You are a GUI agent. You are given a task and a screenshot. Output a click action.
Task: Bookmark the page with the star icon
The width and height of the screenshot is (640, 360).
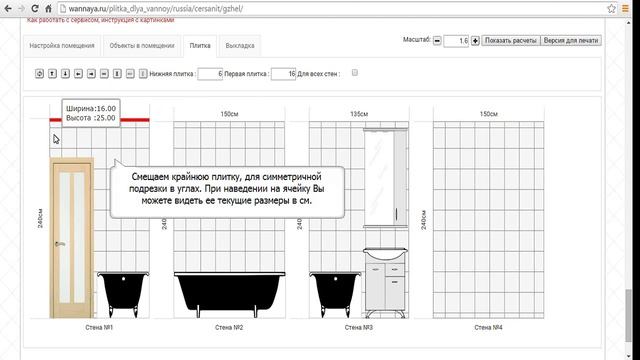(611, 8)
